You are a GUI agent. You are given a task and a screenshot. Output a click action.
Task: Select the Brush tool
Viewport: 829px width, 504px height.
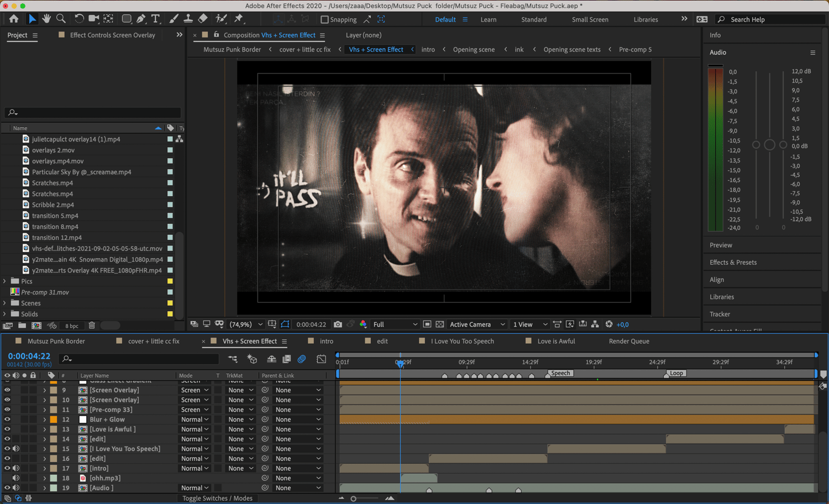pyautogui.click(x=174, y=19)
